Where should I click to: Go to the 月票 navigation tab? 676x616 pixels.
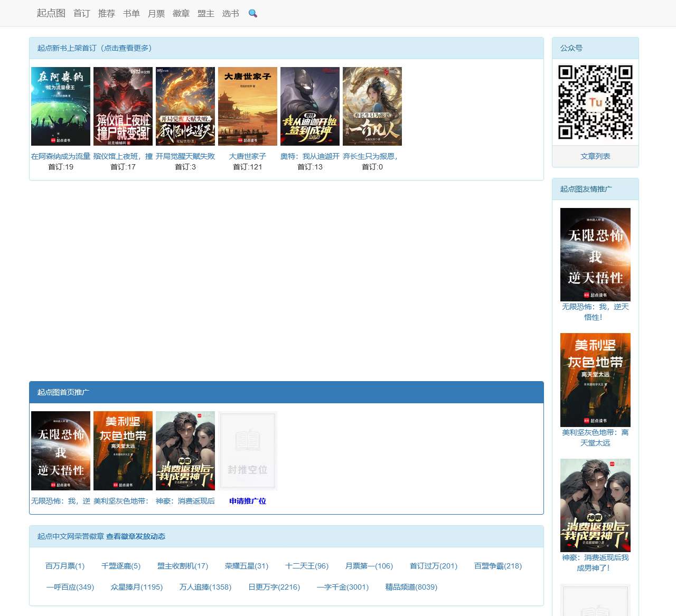[x=156, y=14]
